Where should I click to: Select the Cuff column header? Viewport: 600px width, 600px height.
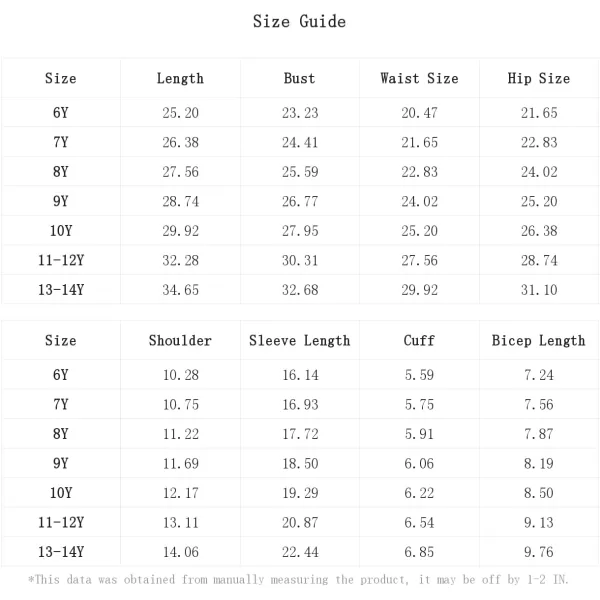(419, 341)
